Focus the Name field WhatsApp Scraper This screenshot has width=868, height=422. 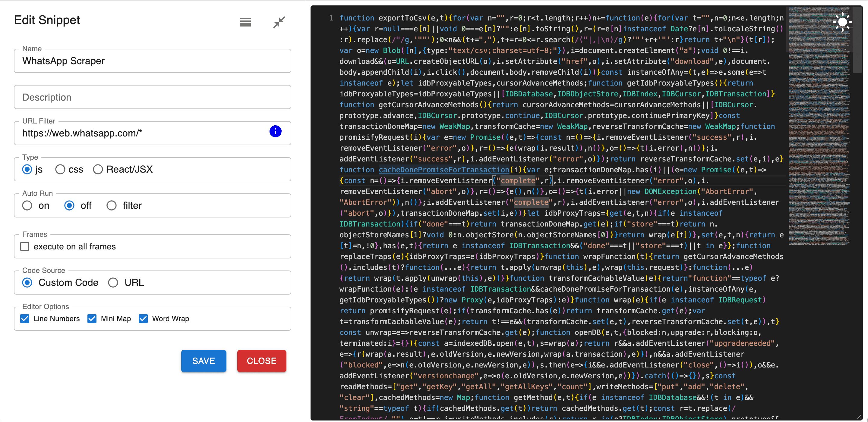click(x=152, y=61)
